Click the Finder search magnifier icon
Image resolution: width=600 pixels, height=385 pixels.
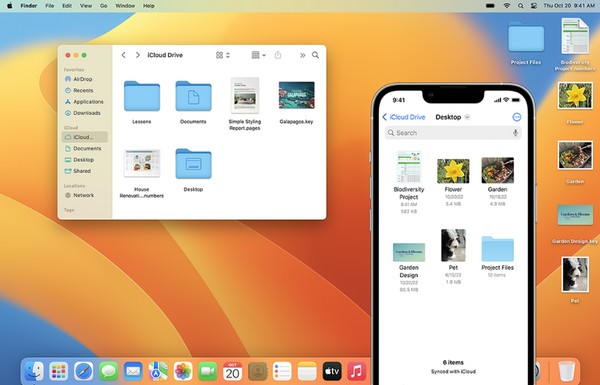(315, 55)
